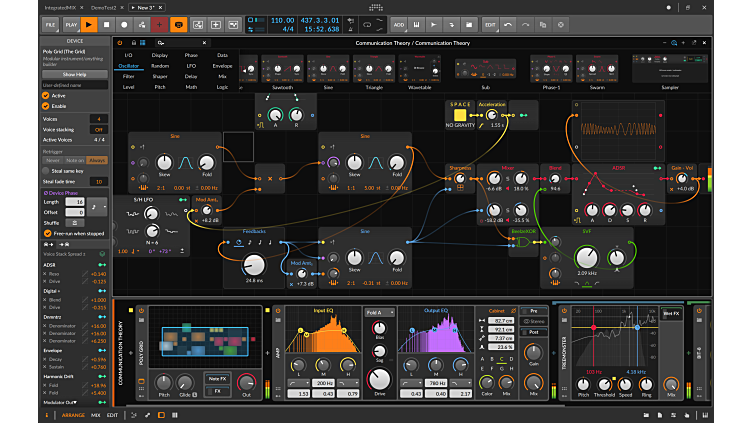Open the piano keys instrument icon
The height and width of the screenshot is (423, 752).
click(416, 25)
